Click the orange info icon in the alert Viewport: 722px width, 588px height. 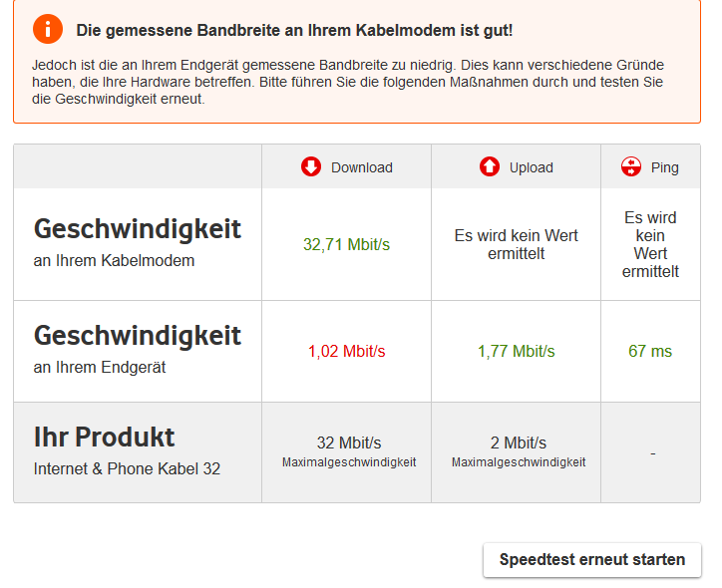pyautogui.click(x=47, y=29)
